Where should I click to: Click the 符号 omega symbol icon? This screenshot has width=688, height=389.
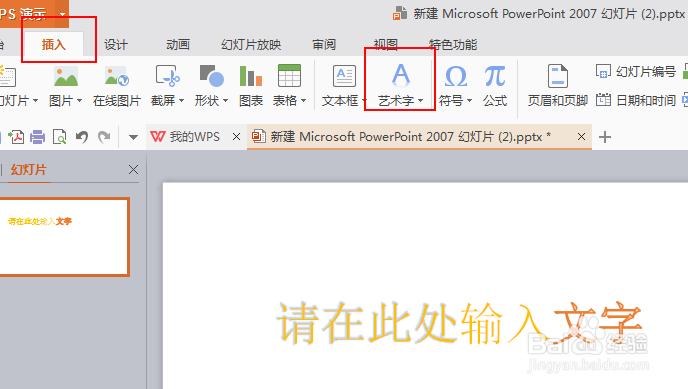tap(455, 76)
